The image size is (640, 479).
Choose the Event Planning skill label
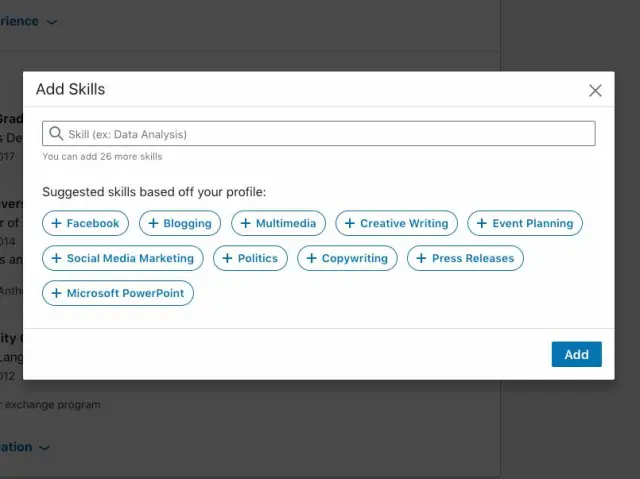pos(532,223)
